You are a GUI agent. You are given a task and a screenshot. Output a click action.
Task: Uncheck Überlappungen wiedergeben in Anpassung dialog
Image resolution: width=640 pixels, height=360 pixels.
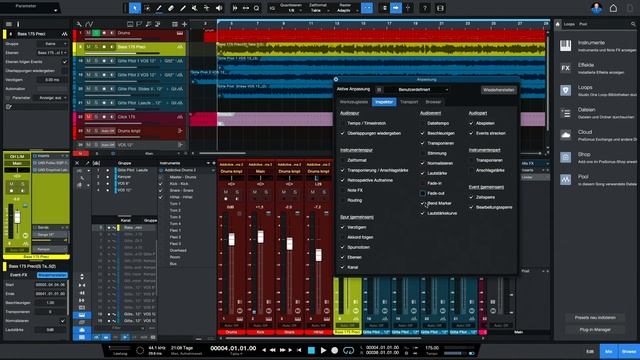[343, 133]
